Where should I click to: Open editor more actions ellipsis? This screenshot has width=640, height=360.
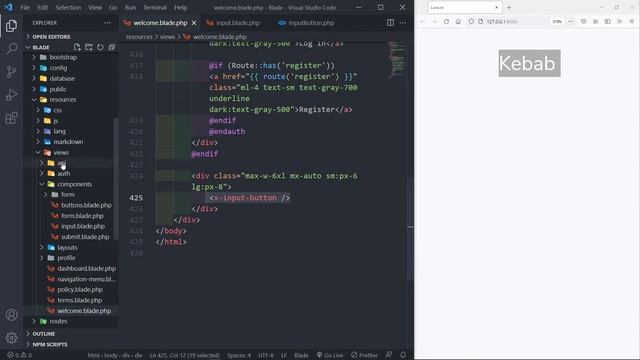403,23
